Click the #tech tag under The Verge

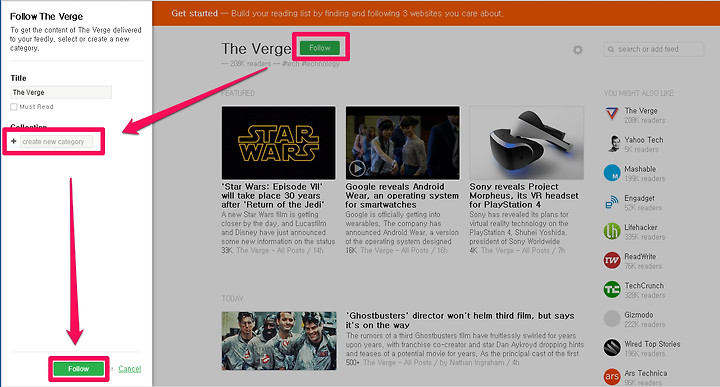pos(291,64)
